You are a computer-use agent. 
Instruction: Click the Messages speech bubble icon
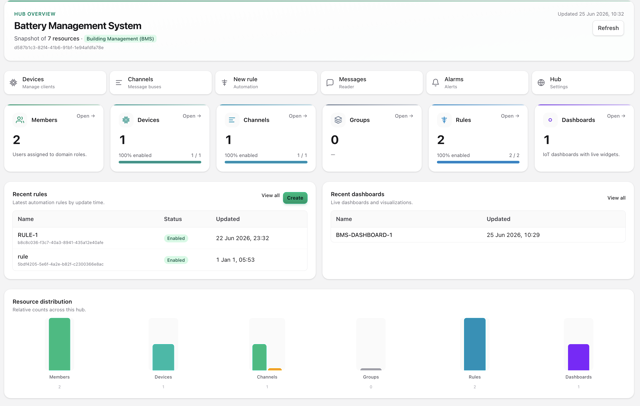pos(330,82)
